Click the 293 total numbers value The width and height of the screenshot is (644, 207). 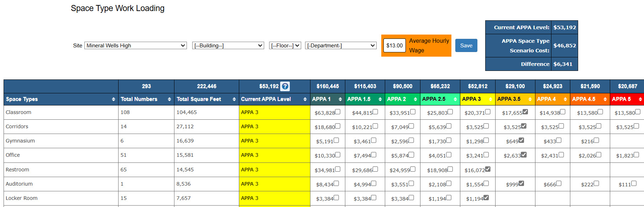pyautogui.click(x=146, y=86)
